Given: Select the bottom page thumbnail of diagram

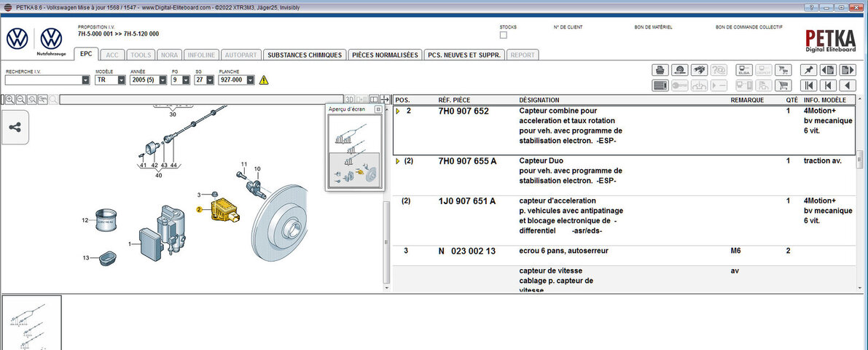Looking at the screenshot, I should click(x=31, y=323).
